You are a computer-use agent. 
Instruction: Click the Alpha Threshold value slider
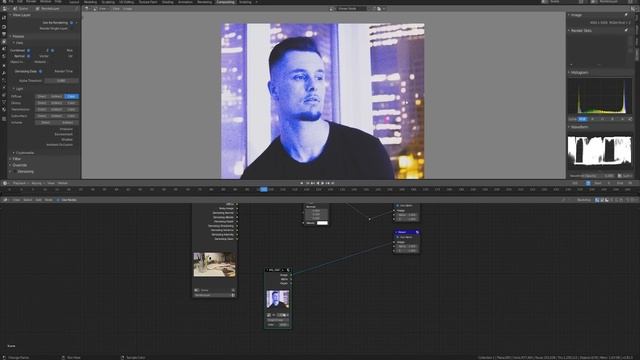point(62,81)
